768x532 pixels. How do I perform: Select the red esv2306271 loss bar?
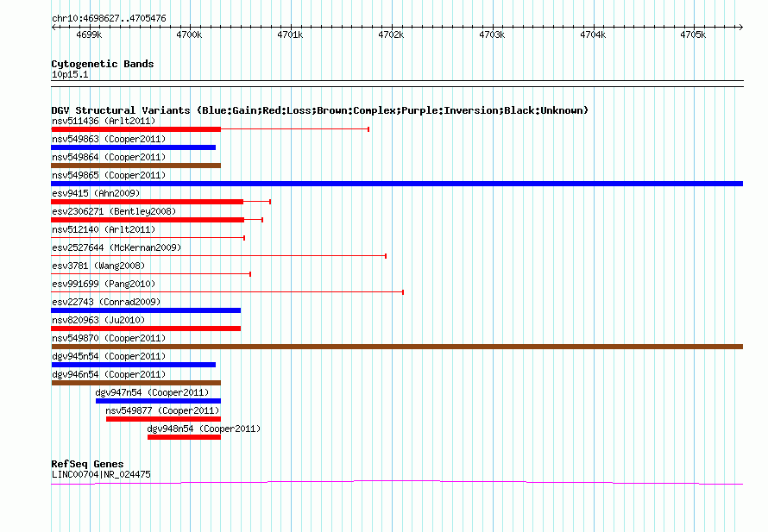tap(148, 220)
